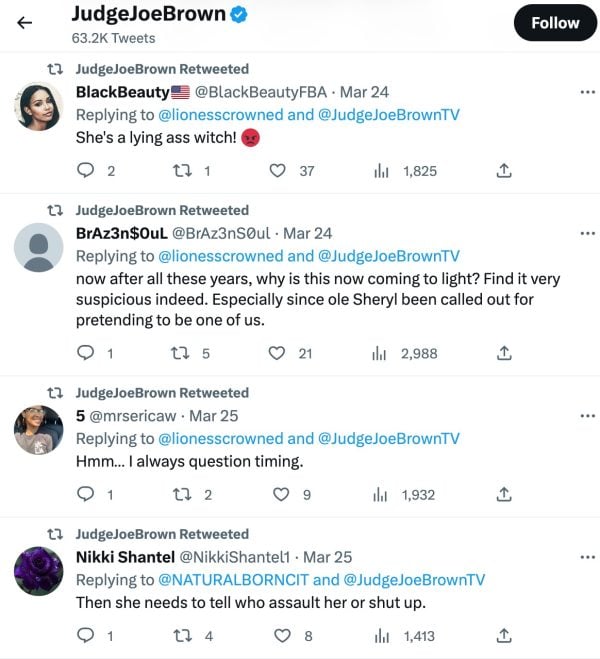Reply to BlackBeauty's tweet
The width and height of the screenshot is (600, 659).
point(86,171)
